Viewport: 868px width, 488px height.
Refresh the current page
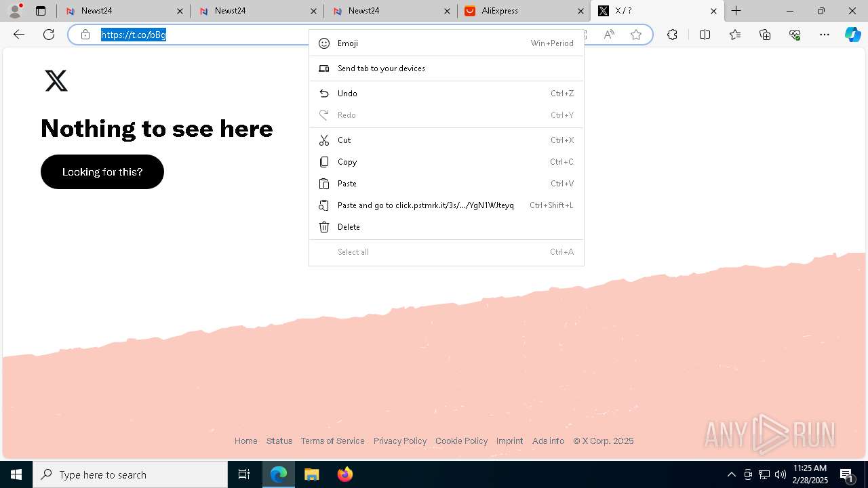pos(49,35)
